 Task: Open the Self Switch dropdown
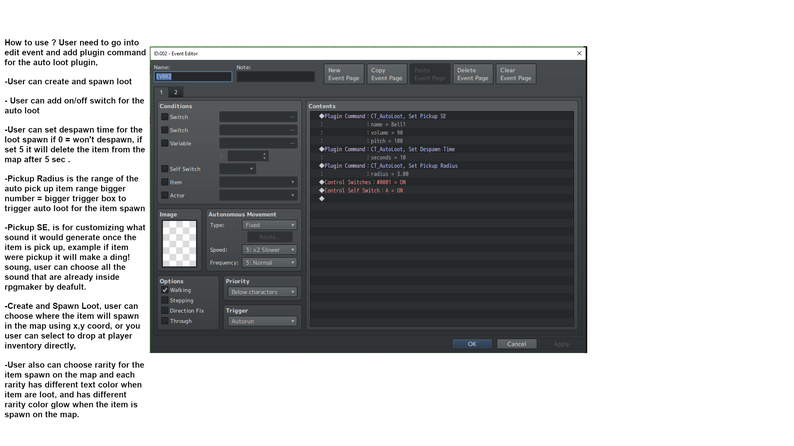pyautogui.click(x=237, y=169)
